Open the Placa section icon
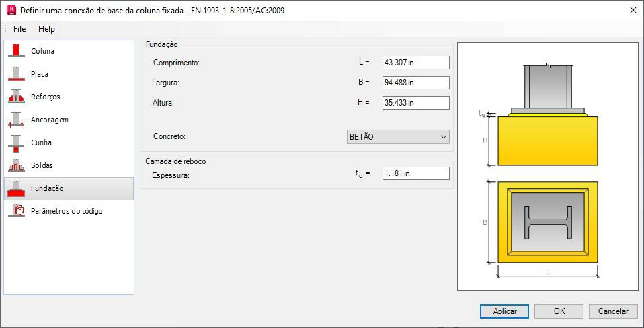The height and width of the screenshot is (328, 644). tap(16, 74)
